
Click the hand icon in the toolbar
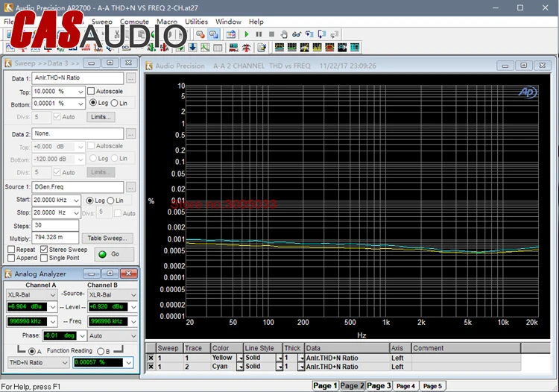[x=284, y=34]
